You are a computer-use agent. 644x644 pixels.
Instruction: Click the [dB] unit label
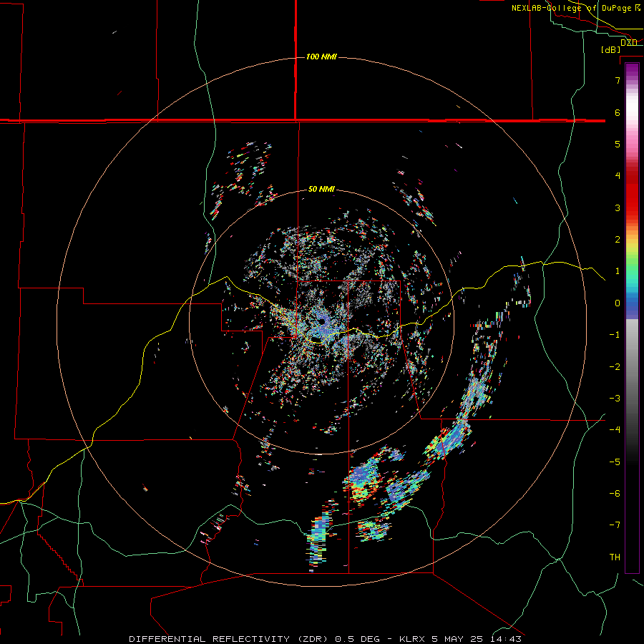pyautogui.click(x=610, y=49)
